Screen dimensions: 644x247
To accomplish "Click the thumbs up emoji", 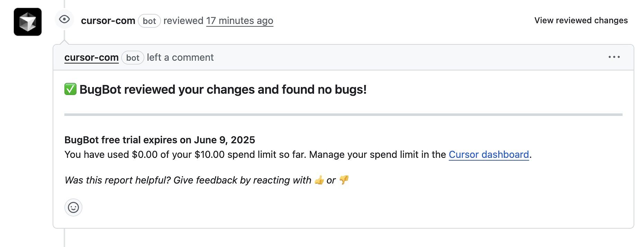I will 319,180.
